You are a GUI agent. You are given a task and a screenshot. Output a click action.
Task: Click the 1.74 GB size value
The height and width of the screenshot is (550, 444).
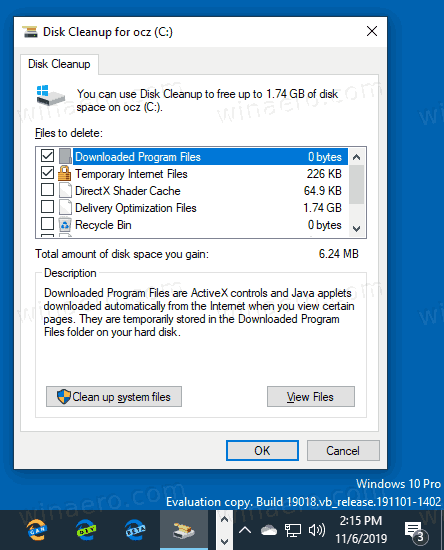(x=322, y=208)
